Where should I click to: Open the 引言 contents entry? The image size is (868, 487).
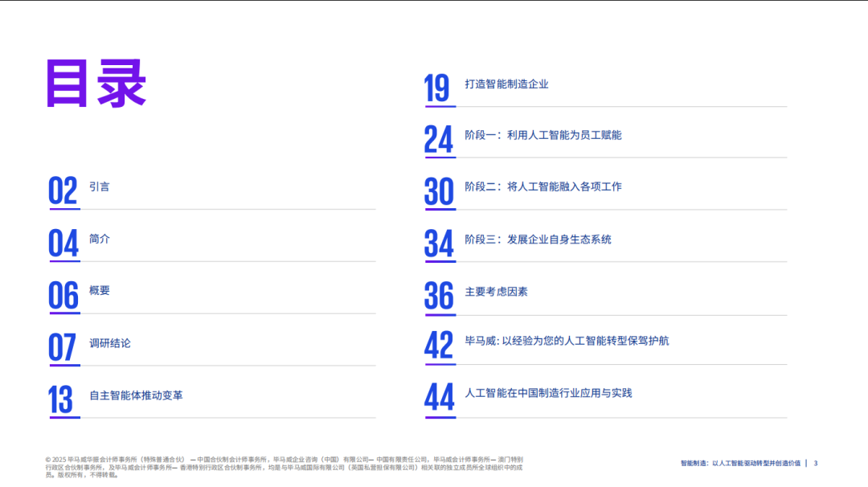(x=100, y=187)
